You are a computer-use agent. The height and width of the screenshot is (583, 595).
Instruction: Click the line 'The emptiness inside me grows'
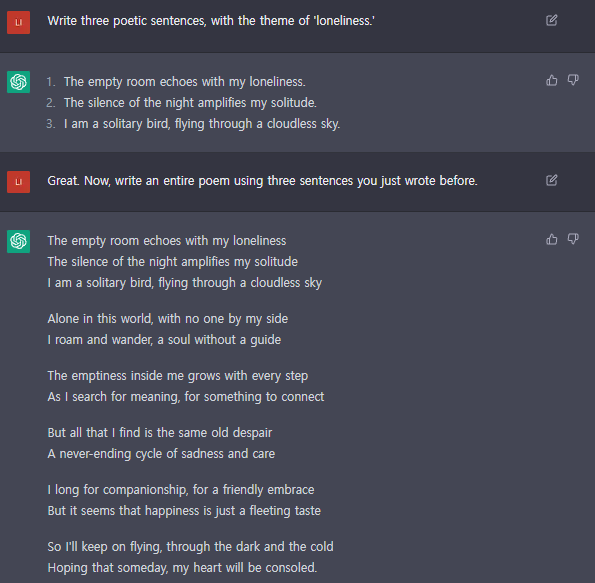[178, 376]
